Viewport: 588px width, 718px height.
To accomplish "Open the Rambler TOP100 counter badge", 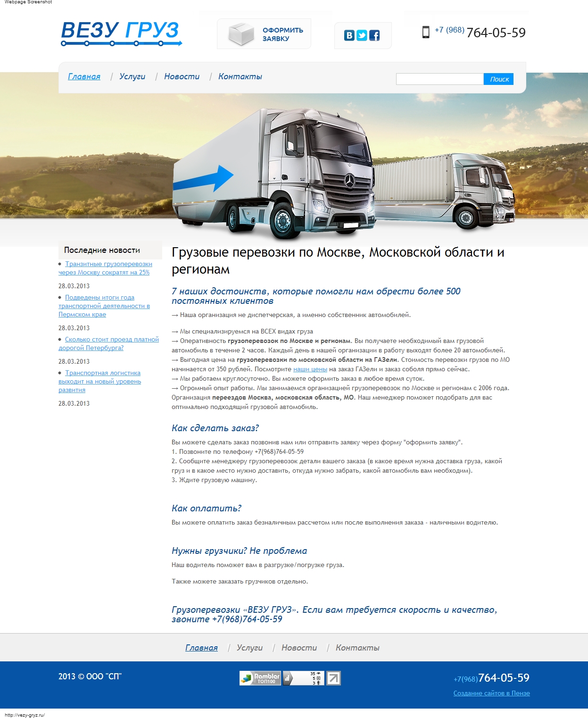I will pyautogui.click(x=260, y=678).
